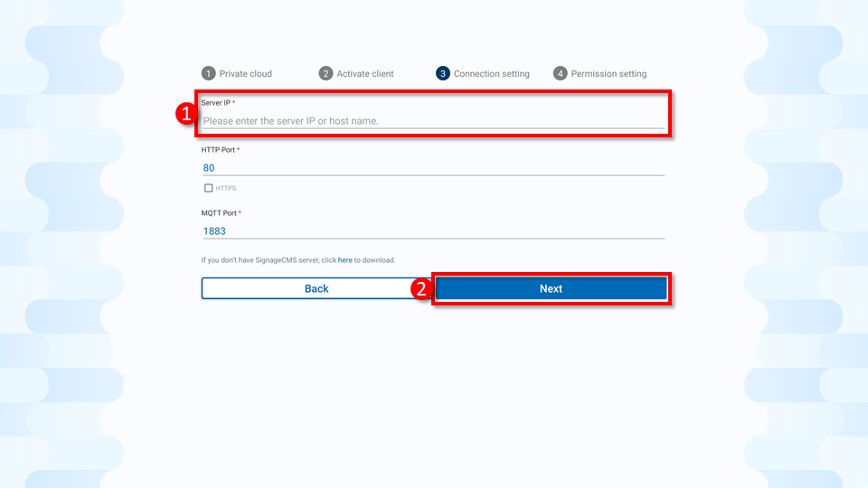Click the Next button
This screenshot has height=488, width=868.
click(x=551, y=288)
